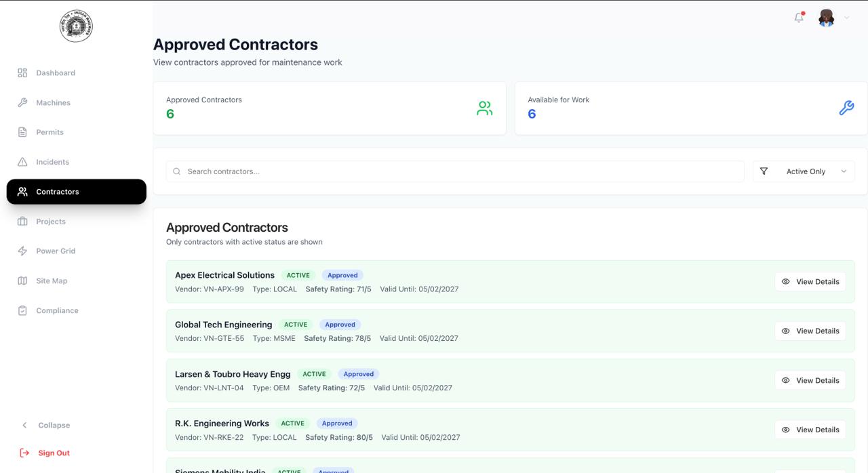The image size is (868, 473).
Task: Click the filter funnel icon
Action: (x=764, y=171)
